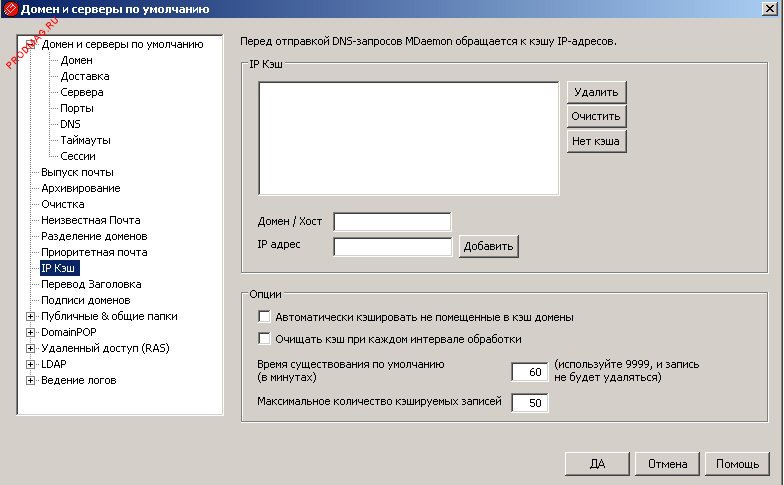Go to the Архивирование section
The height and width of the screenshot is (485, 784).
pos(80,188)
